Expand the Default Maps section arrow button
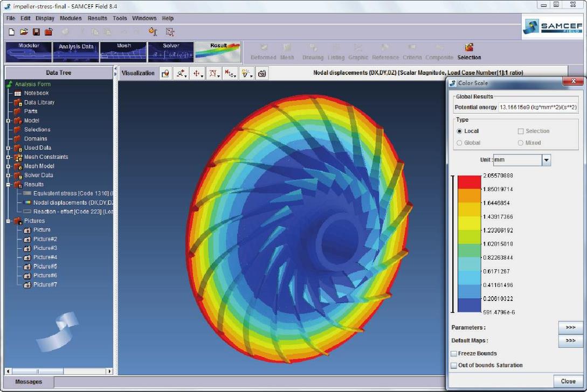This screenshot has width=587, height=392. point(570,341)
